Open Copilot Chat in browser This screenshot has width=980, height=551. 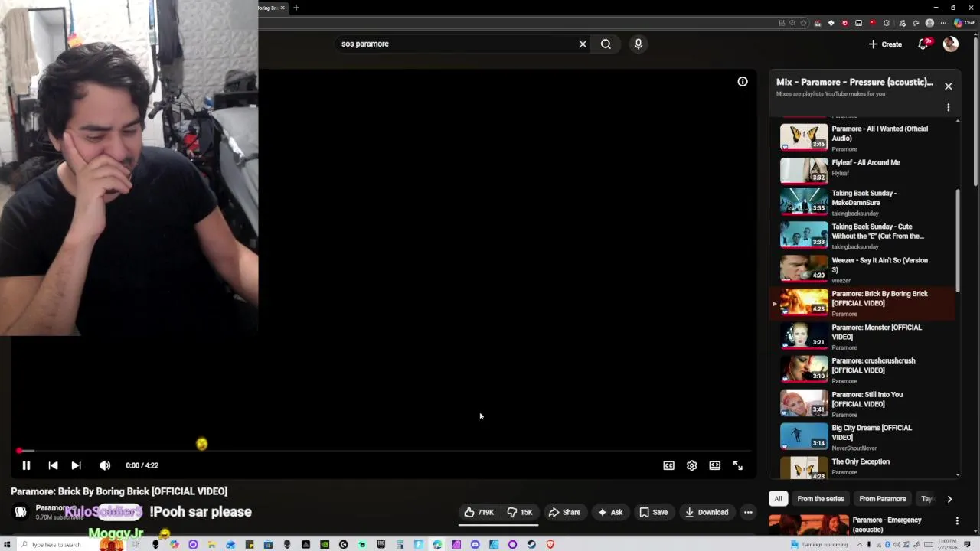click(962, 23)
